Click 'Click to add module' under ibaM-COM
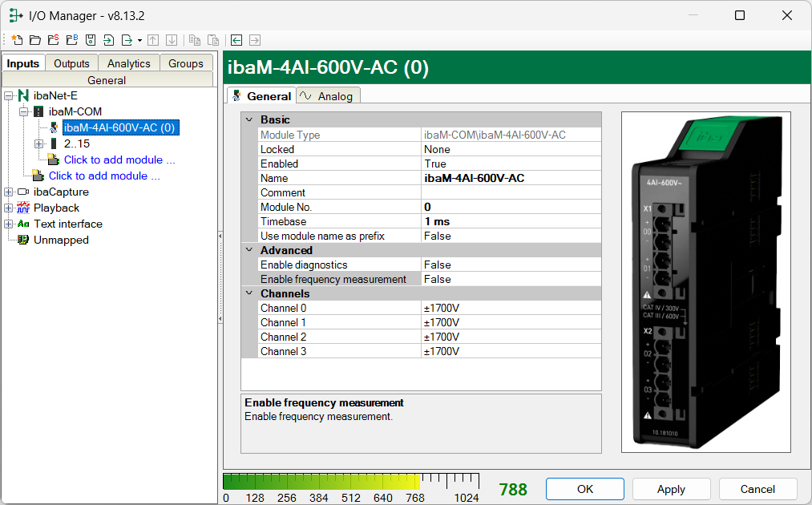This screenshot has width=812, height=505. 119,160
